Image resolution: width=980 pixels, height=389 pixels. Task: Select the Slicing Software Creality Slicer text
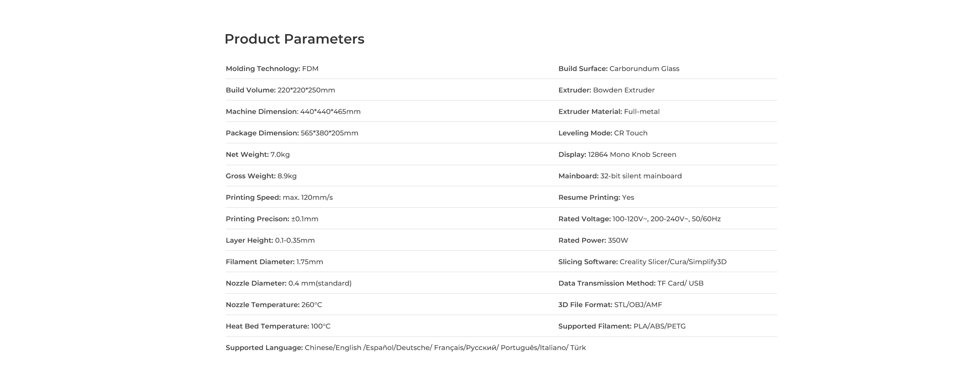(642, 262)
